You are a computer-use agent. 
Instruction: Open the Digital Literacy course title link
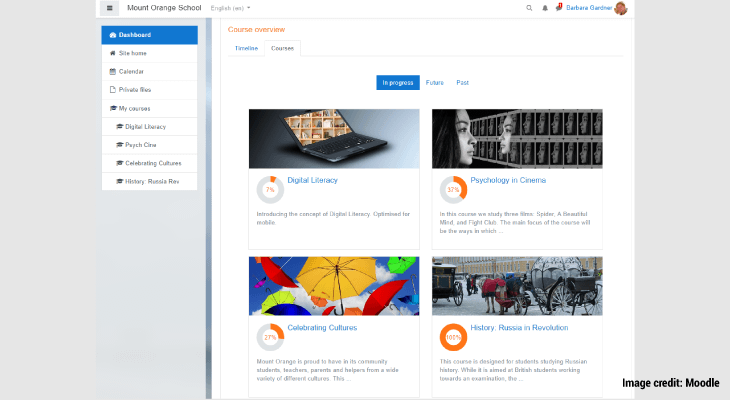pos(312,180)
